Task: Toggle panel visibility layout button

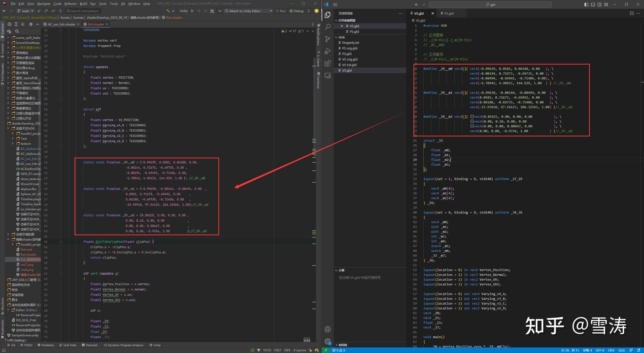Action: point(593,4)
